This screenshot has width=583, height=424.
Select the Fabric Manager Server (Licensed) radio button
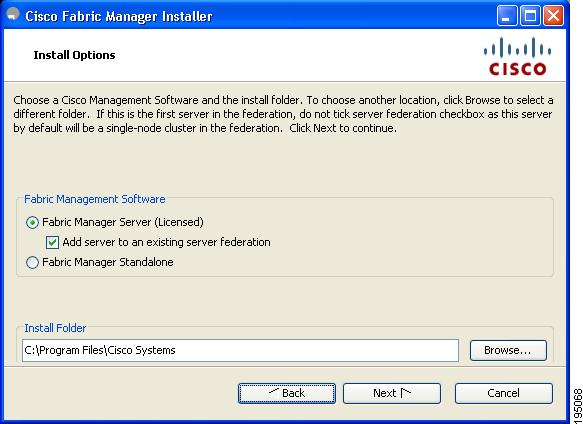(x=32, y=222)
